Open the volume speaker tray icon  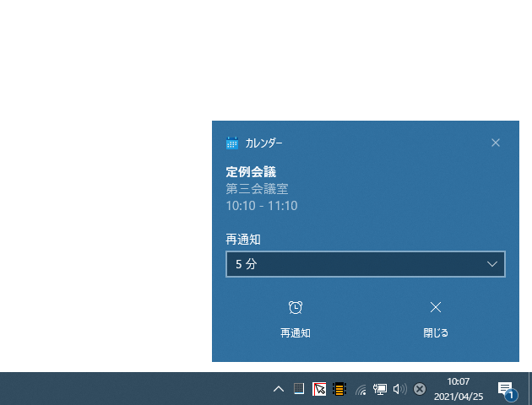tap(399, 389)
